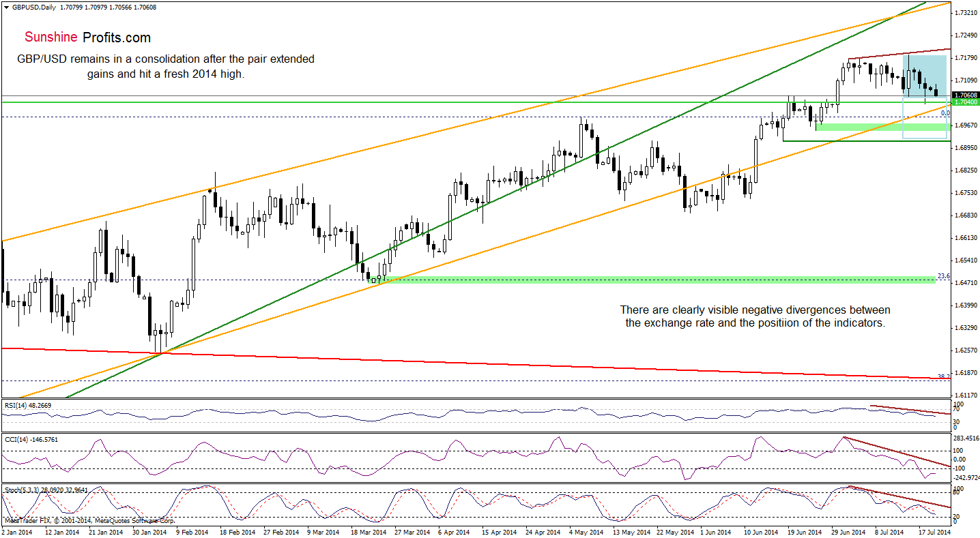Click the Sunshine Profits.com logo
The height and width of the screenshot is (538, 980).
click(87, 38)
